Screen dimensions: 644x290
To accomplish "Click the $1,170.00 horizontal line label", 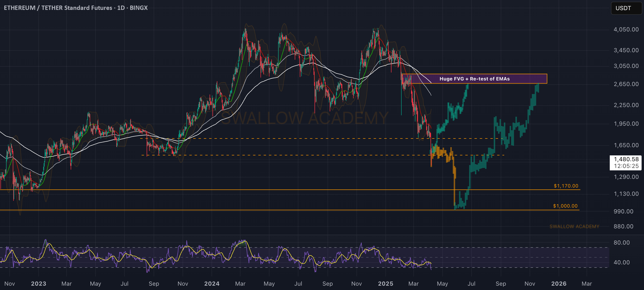I will (566, 186).
